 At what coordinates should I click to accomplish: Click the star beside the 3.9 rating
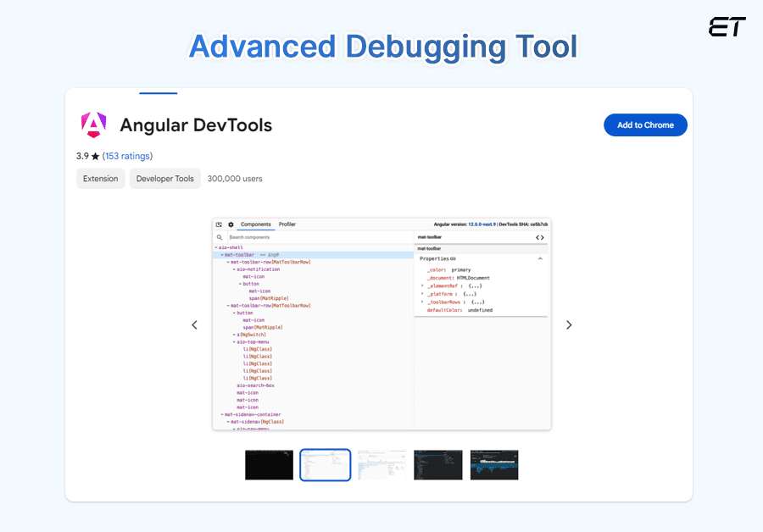pos(93,156)
